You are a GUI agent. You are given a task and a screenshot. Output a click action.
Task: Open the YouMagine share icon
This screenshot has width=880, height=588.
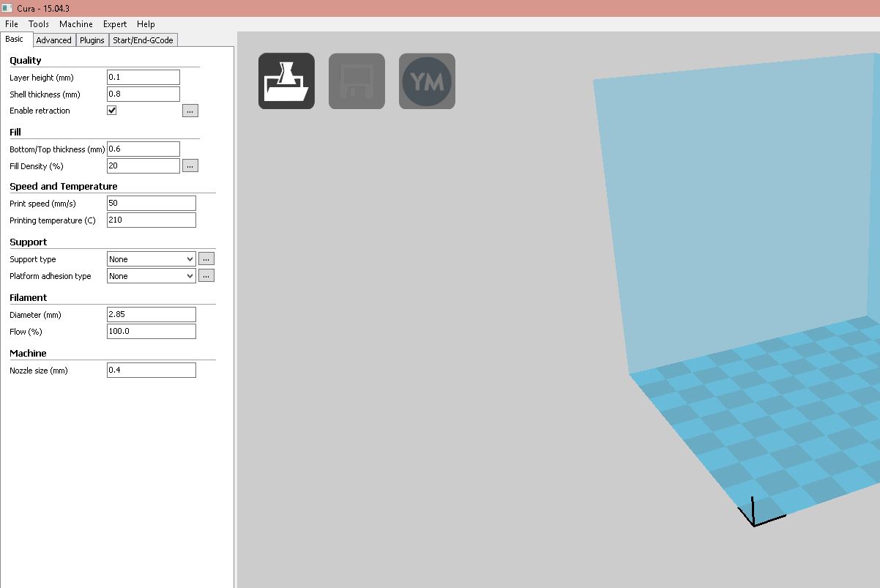(427, 81)
